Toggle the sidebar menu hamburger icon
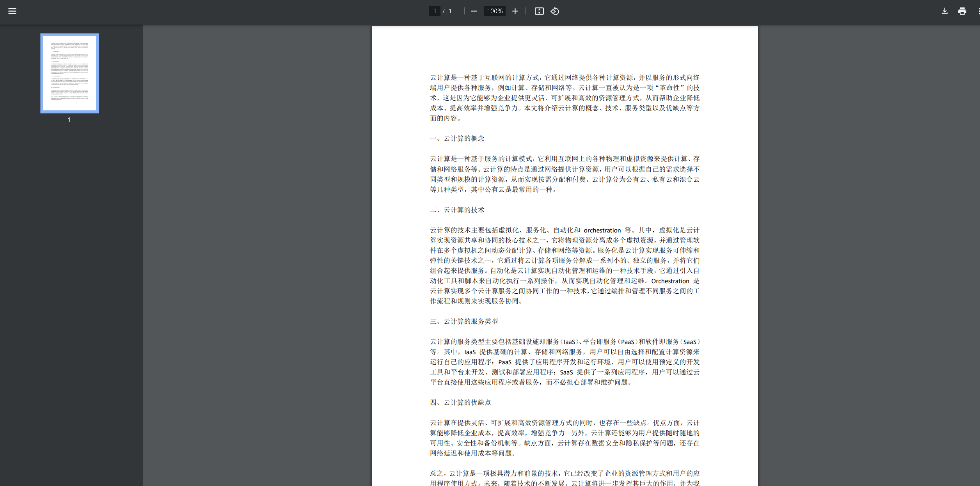The image size is (980, 486). pyautogui.click(x=12, y=11)
